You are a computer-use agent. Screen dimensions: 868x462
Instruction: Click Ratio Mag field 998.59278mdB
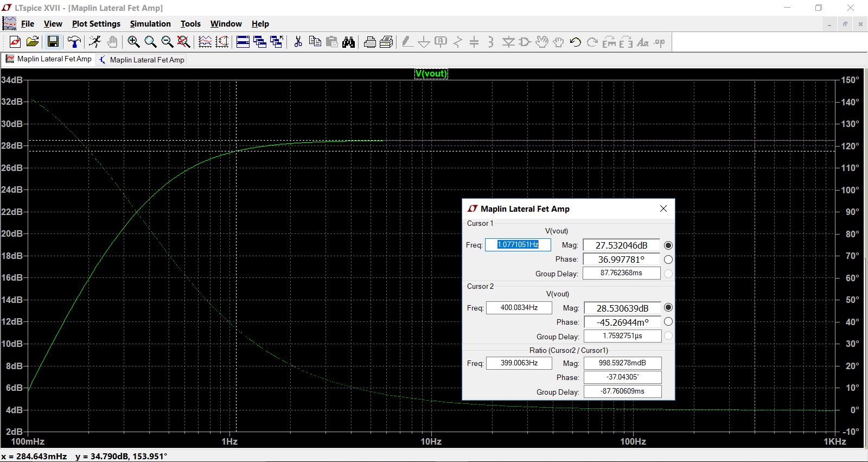click(x=623, y=363)
